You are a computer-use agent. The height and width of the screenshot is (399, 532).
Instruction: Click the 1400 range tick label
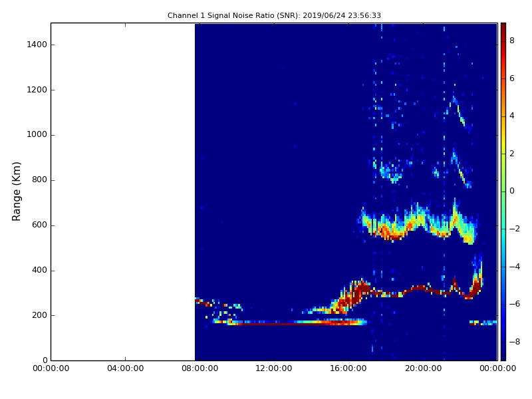coord(37,45)
